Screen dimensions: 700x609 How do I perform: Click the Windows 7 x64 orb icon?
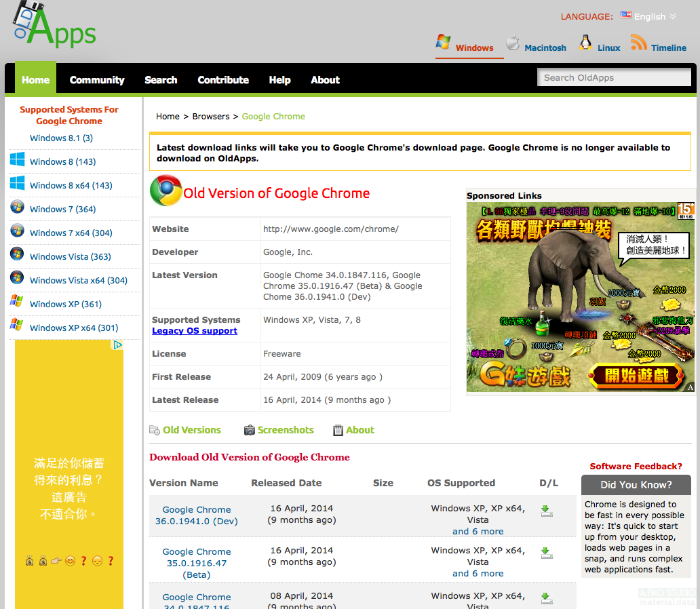pos(17,230)
